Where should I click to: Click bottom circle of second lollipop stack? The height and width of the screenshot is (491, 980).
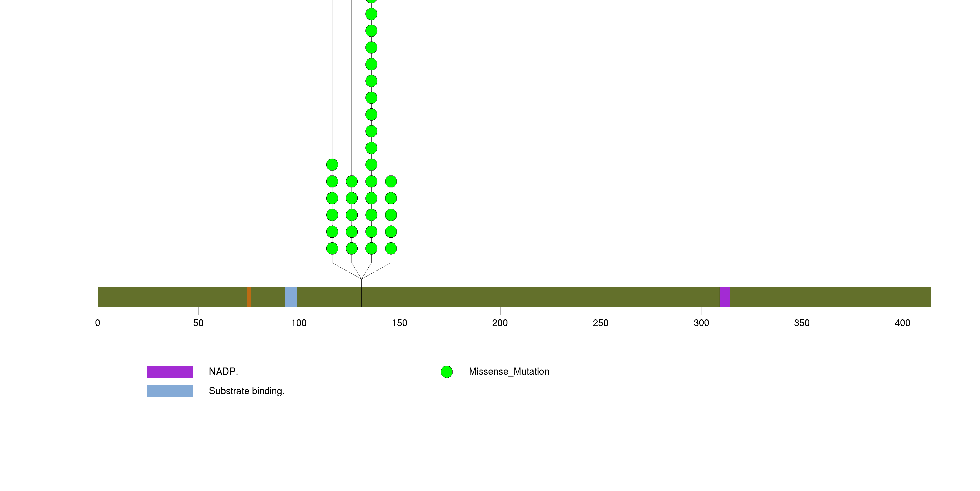pos(352,248)
